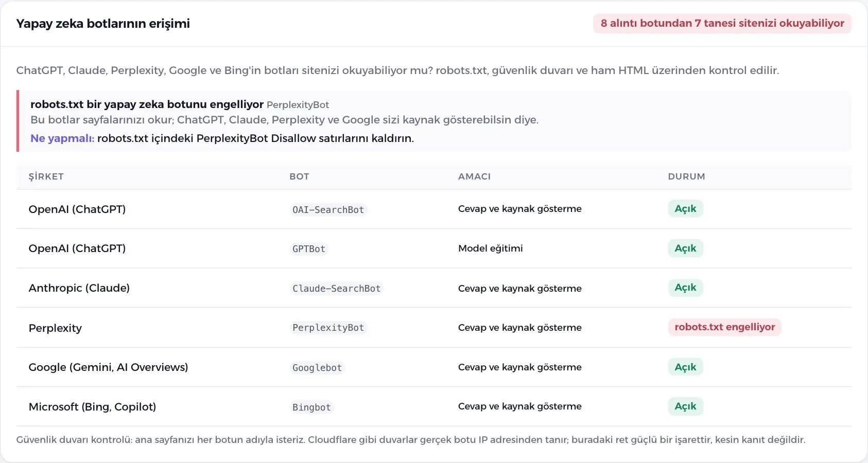
Task: Click the OAI-SearchBot bot name
Action: (328, 210)
